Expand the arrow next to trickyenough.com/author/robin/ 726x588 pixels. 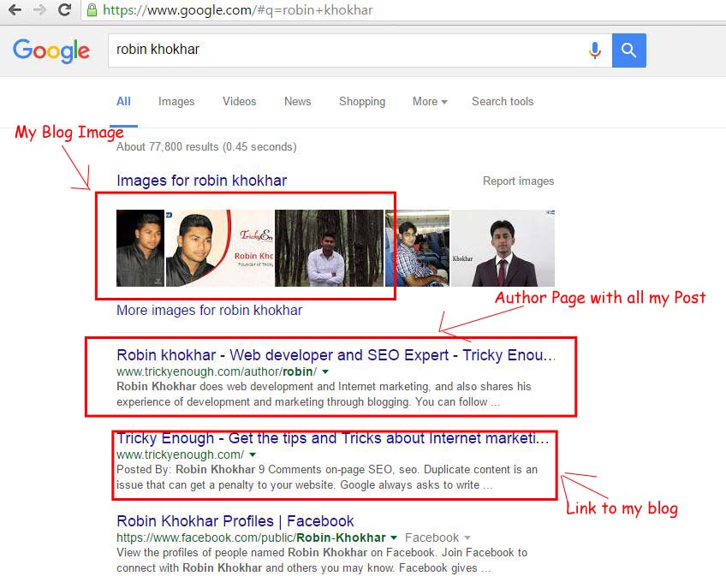coord(325,371)
